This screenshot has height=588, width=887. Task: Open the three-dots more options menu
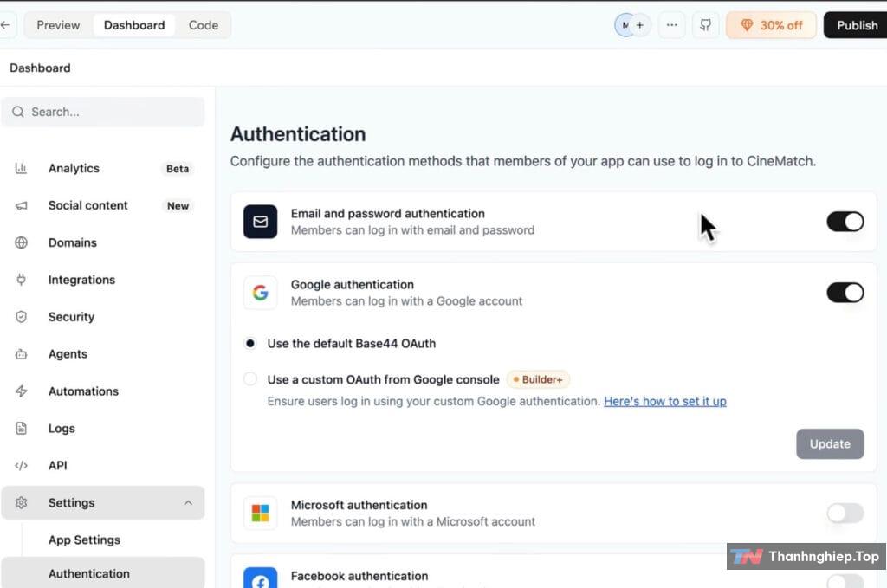coord(671,25)
